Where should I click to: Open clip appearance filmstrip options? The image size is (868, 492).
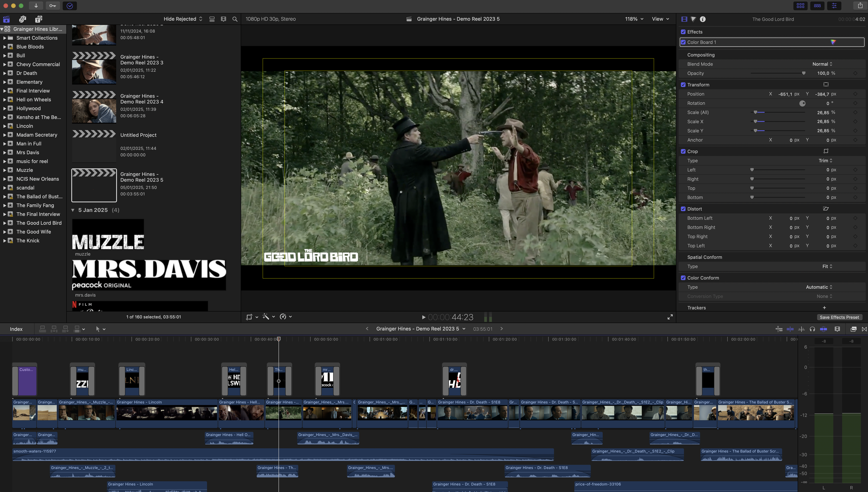point(224,19)
